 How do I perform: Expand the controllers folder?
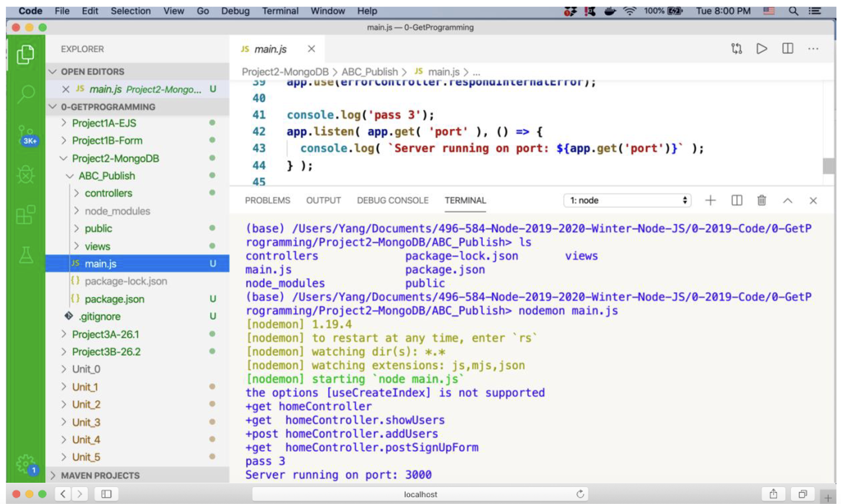tap(108, 193)
